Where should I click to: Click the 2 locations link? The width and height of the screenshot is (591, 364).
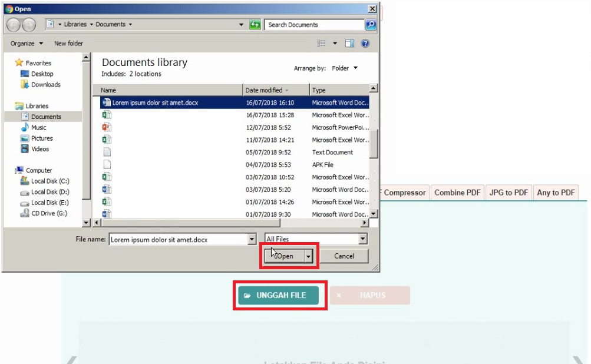[x=145, y=74]
